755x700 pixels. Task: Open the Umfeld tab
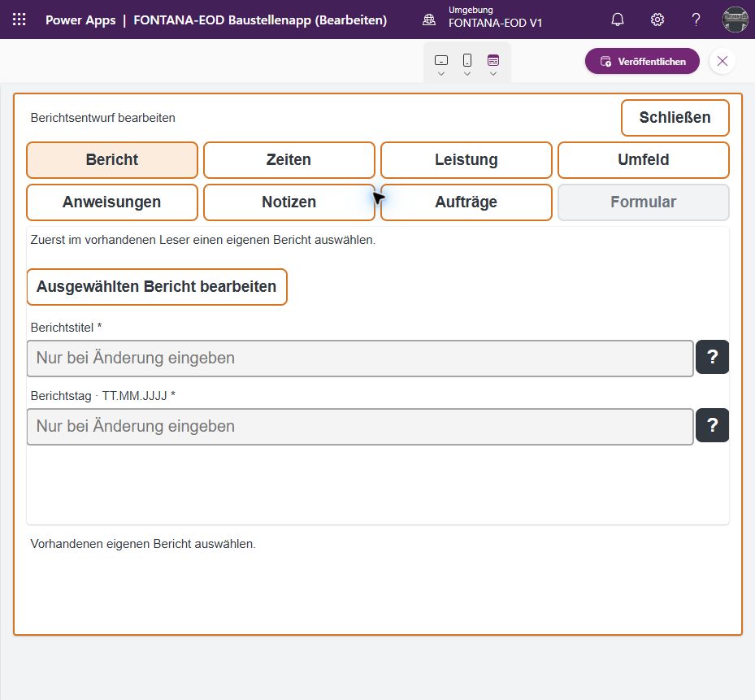point(644,160)
